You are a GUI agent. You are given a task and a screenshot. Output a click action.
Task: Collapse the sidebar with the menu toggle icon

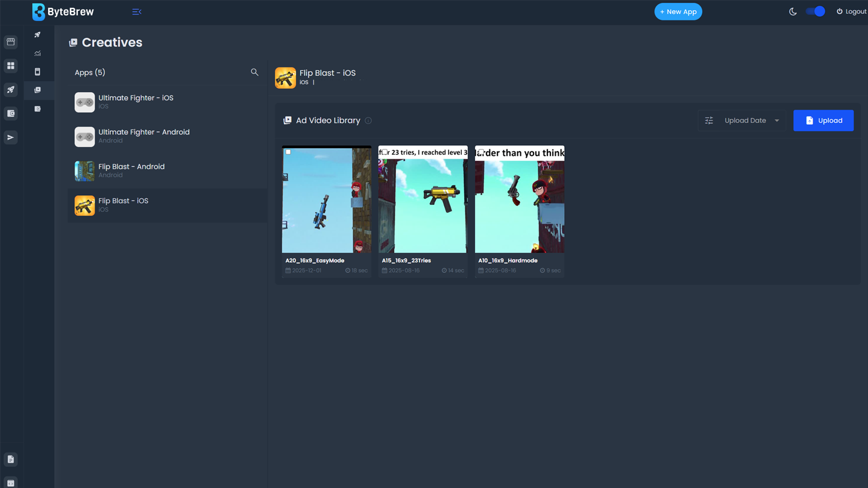137,11
